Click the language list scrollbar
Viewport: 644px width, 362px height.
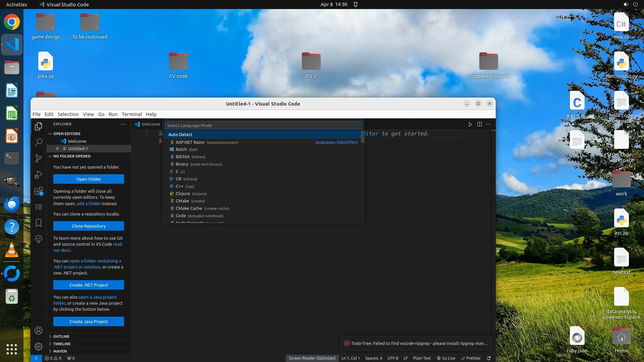point(363,137)
